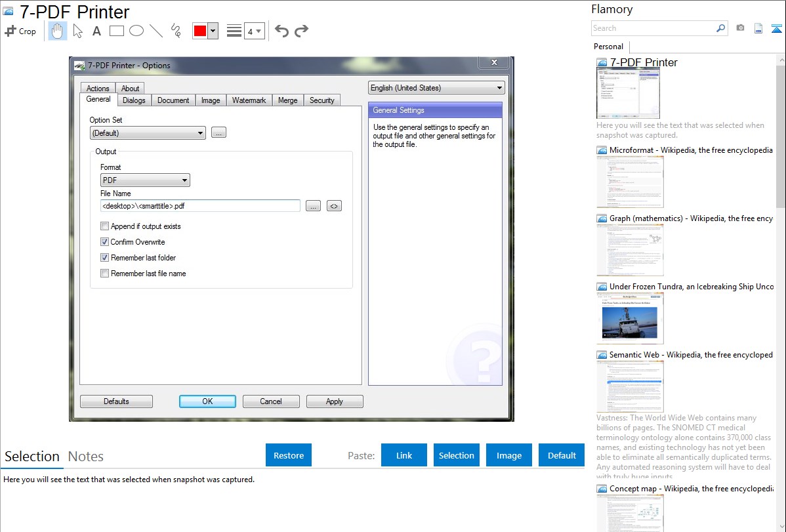
Task: Uncheck Remember last folder
Action: pos(104,258)
